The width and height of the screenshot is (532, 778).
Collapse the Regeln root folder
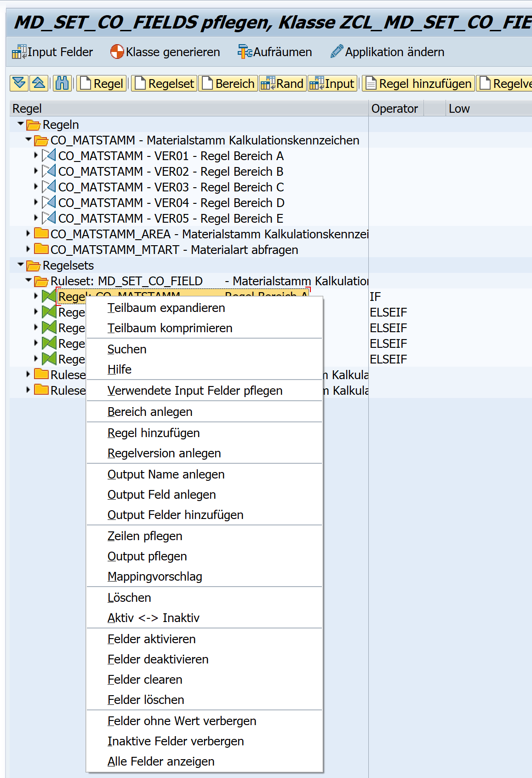coord(20,124)
